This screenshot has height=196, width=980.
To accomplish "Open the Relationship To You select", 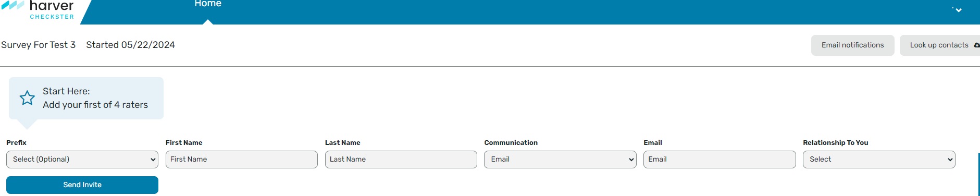I will click(x=879, y=160).
